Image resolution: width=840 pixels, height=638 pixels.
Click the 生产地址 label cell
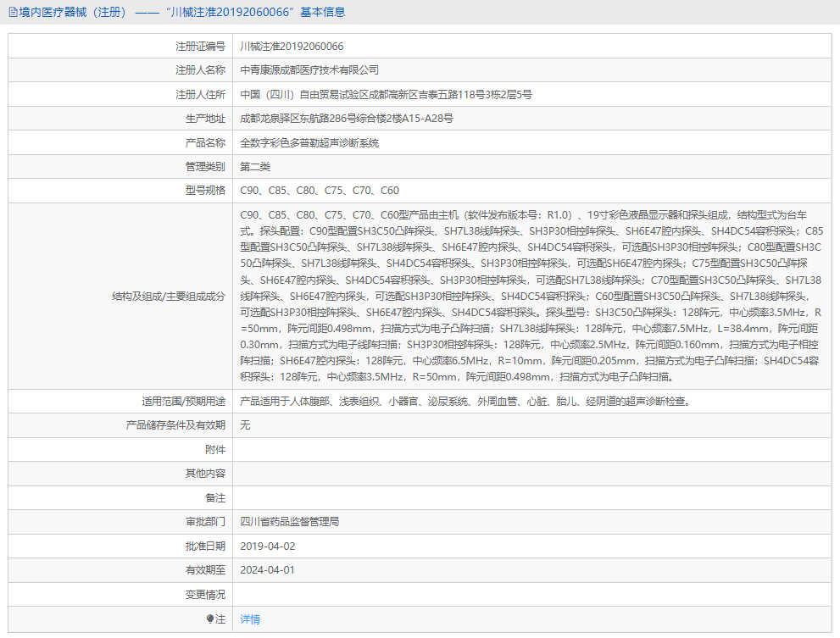pyautogui.click(x=120, y=119)
